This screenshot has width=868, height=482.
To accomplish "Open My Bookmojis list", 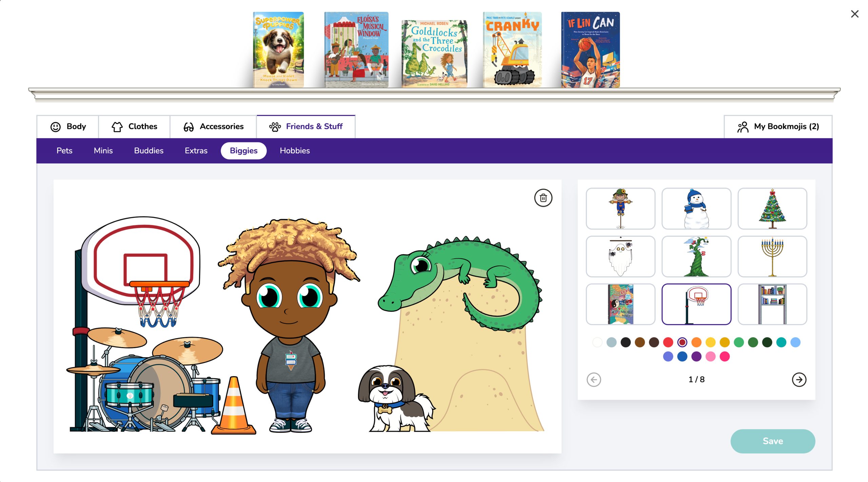I will 778,126.
